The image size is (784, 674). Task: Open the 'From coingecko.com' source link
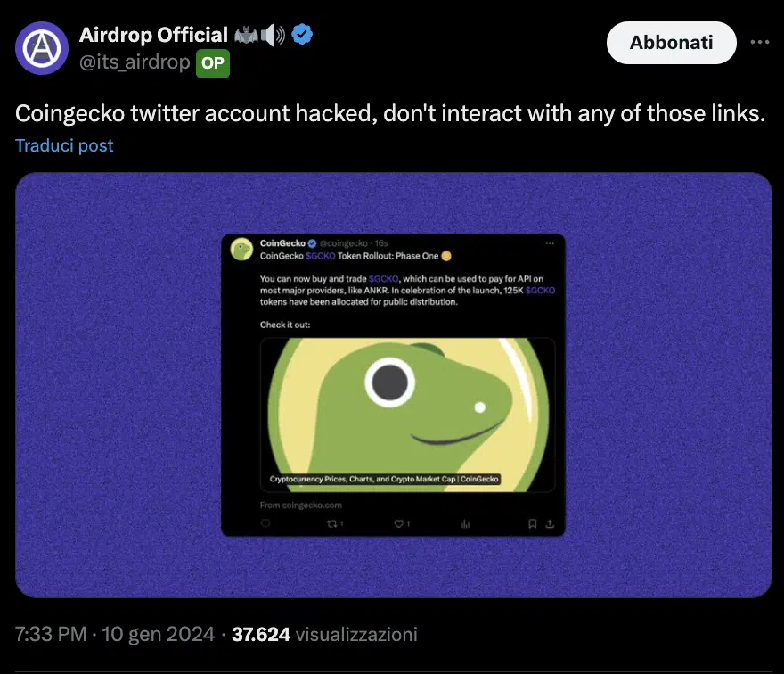coord(300,505)
